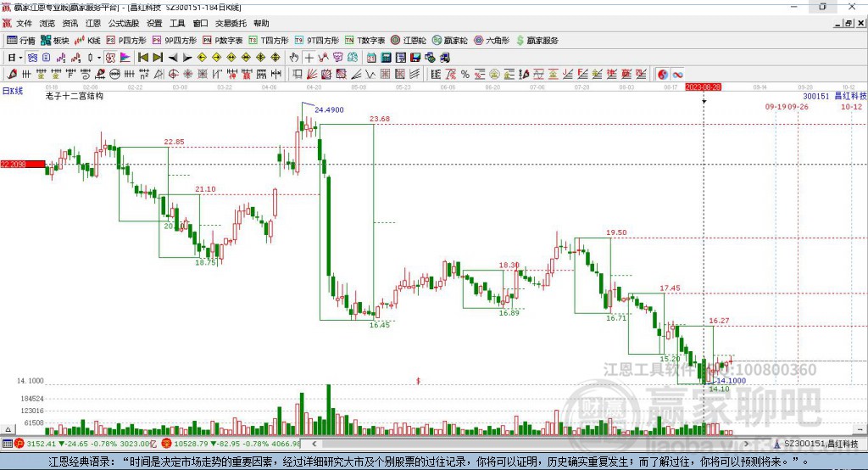
Task: Click the blue 14.1000 price label
Action: [731, 380]
